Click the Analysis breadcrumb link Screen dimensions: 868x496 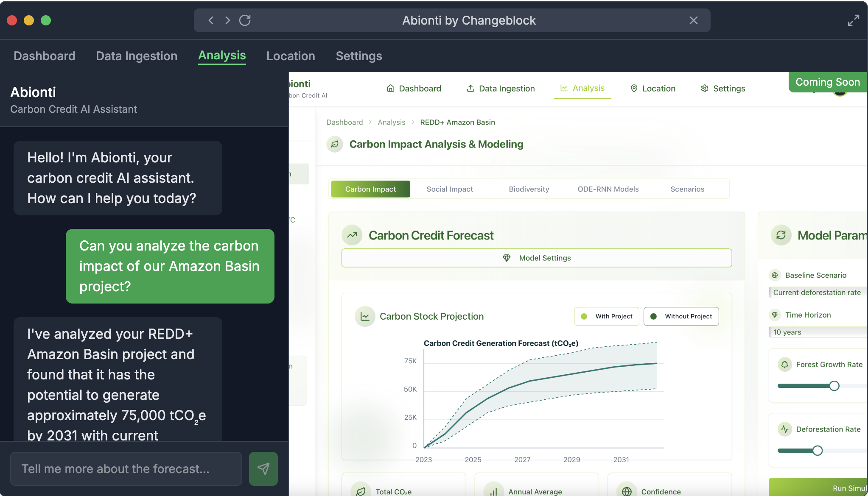(x=392, y=122)
